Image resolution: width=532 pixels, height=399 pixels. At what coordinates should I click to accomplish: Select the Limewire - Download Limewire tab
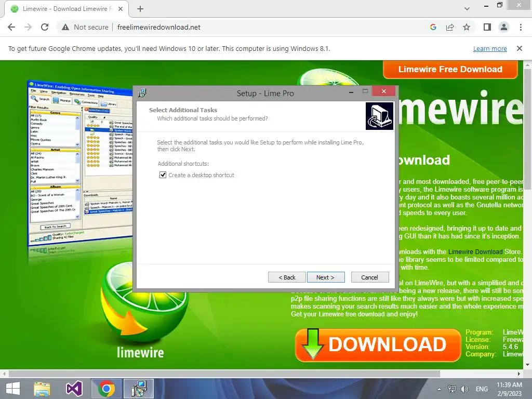(x=66, y=9)
